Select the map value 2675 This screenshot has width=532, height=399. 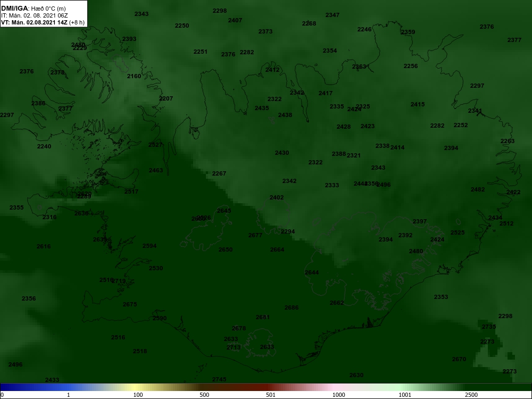130,305
